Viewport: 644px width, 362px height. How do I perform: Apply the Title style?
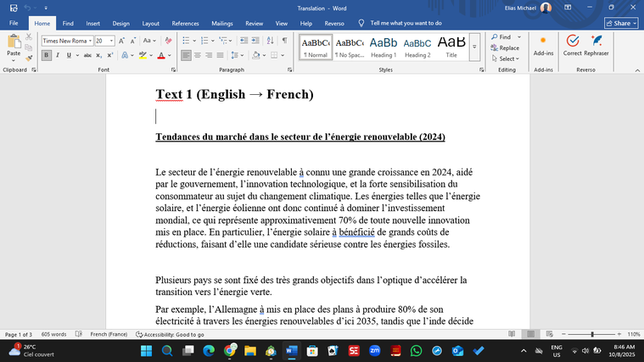tap(451, 47)
